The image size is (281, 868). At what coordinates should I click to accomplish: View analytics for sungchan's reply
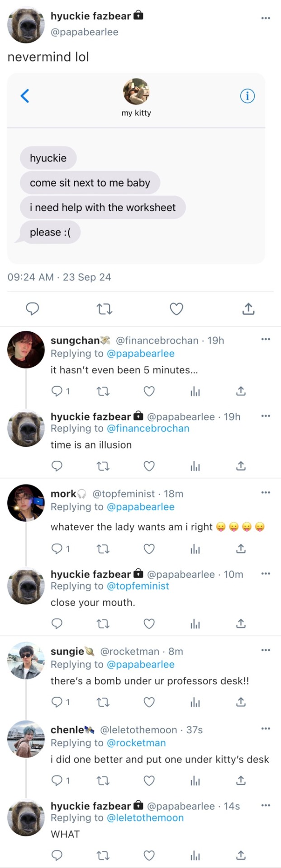(195, 391)
